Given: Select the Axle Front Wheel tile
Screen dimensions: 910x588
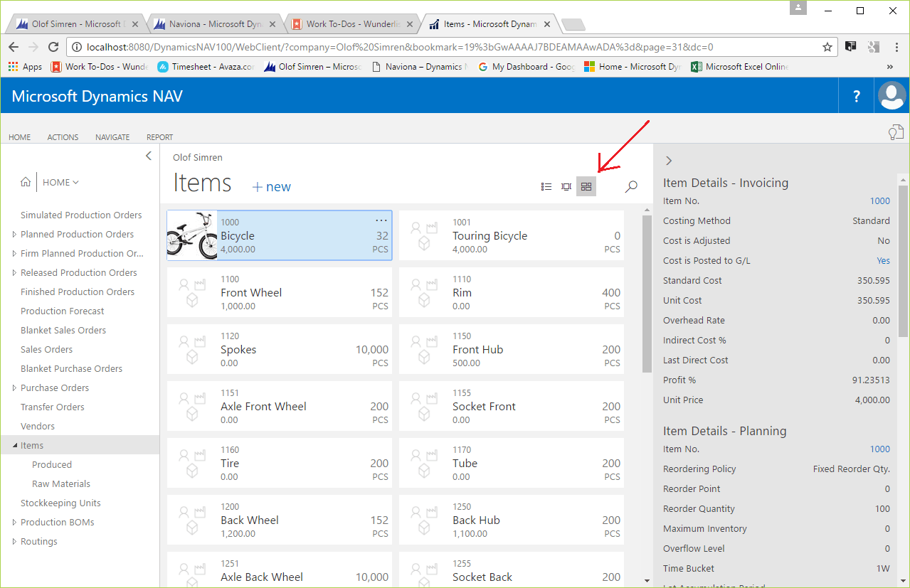Looking at the screenshot, I should (x=280, y=406).
